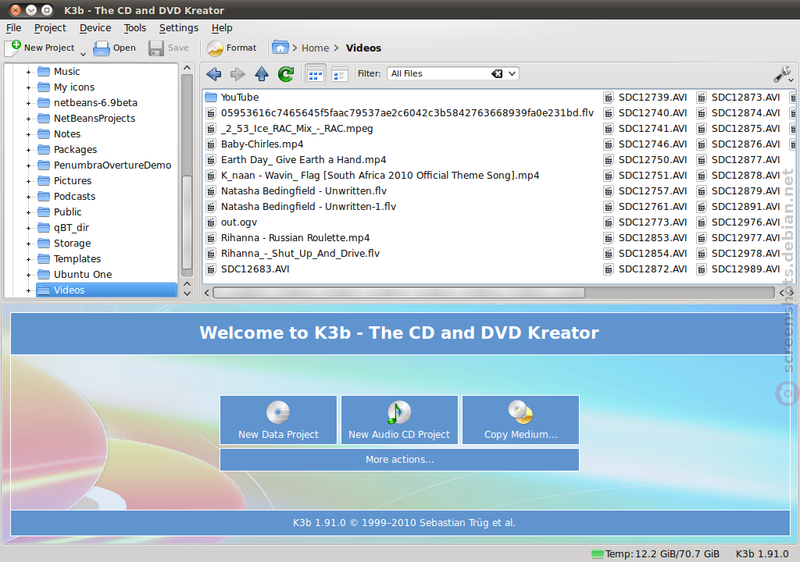
Task: Open the YouTube folder in file list
Action: (x=239, y=97)
